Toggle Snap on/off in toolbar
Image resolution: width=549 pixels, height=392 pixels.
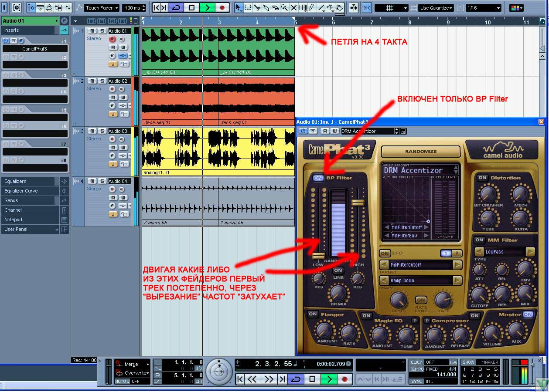point(367,8)
